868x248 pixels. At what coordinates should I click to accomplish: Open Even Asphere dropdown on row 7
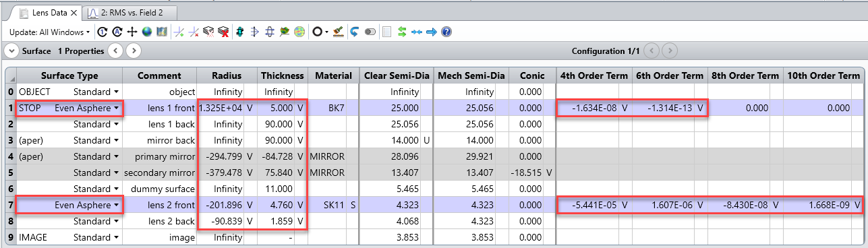(116, 205)
